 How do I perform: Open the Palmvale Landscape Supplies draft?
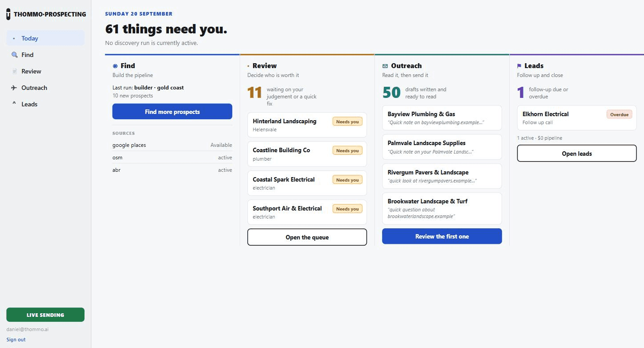tap(442, 147)
